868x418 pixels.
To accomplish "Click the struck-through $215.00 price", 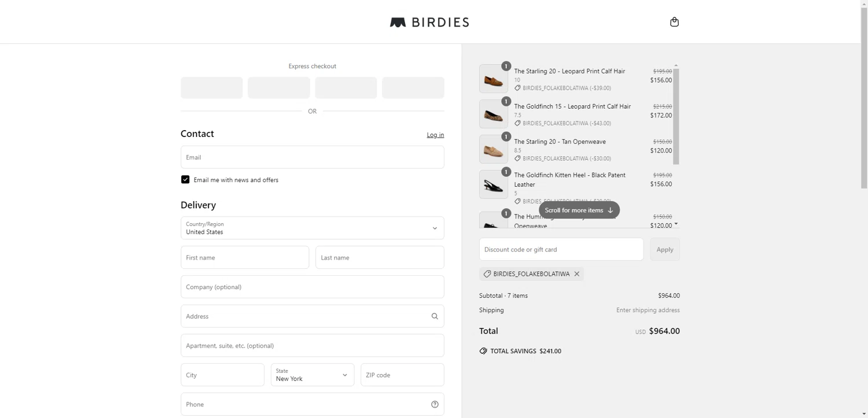I will point(663,106).
